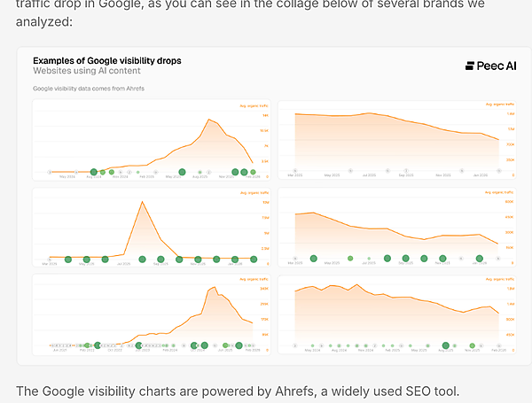Click the peak of the bottom-left chart line
The height and width of the screenshot is (403, 532).
point(215,287)
